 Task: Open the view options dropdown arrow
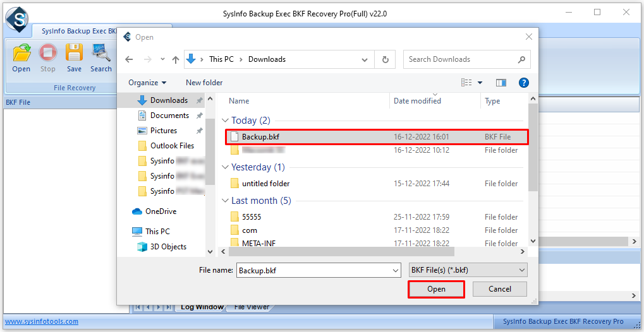480,83
